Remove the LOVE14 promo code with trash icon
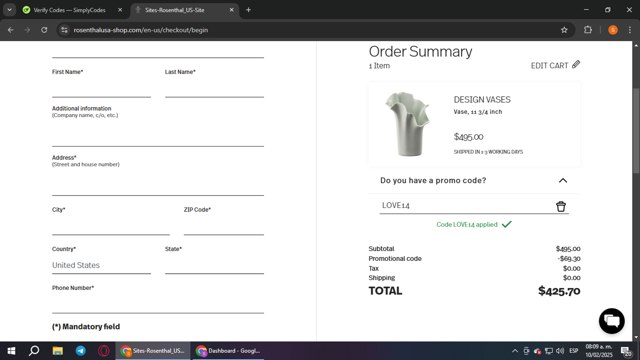The height and width of the screenshot is (360, 640). click(561, 206)
